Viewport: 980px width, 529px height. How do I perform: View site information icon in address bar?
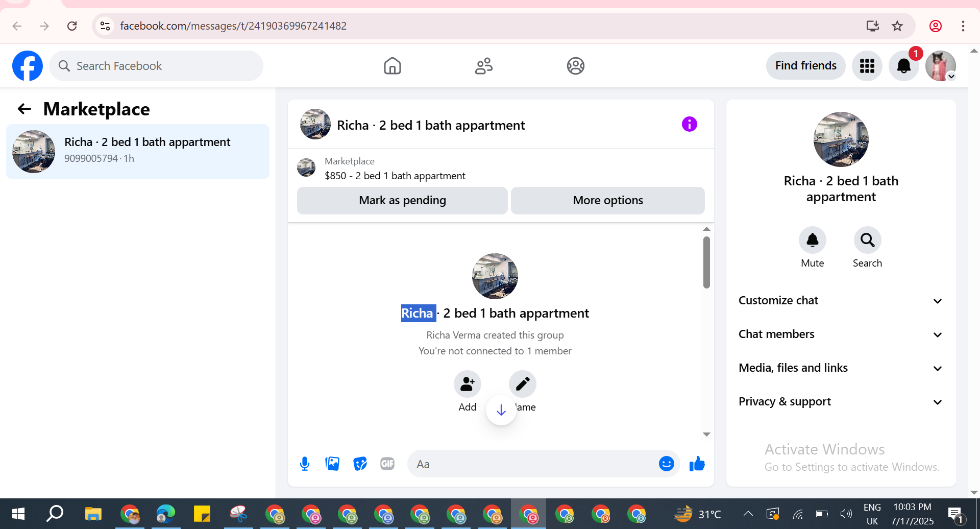[105, 26]
